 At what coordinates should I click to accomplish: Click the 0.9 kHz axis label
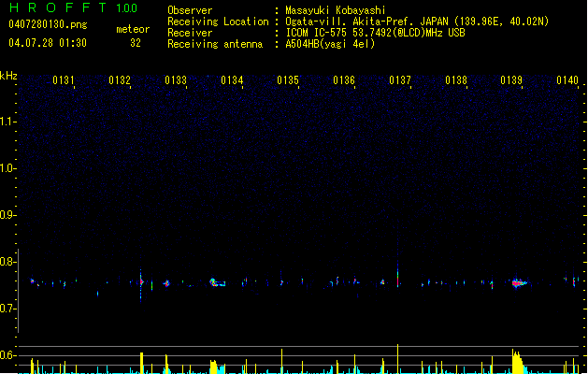click(x=7, y=215)
